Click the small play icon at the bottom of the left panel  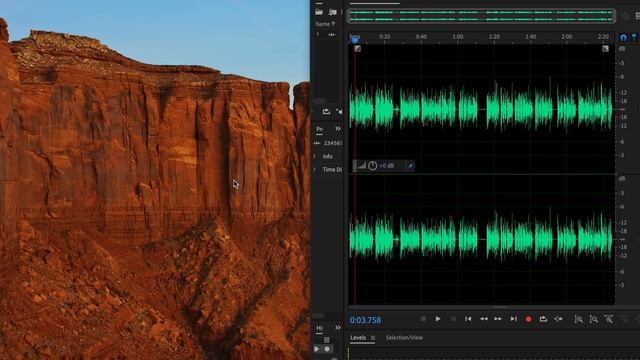pos(317,349)
